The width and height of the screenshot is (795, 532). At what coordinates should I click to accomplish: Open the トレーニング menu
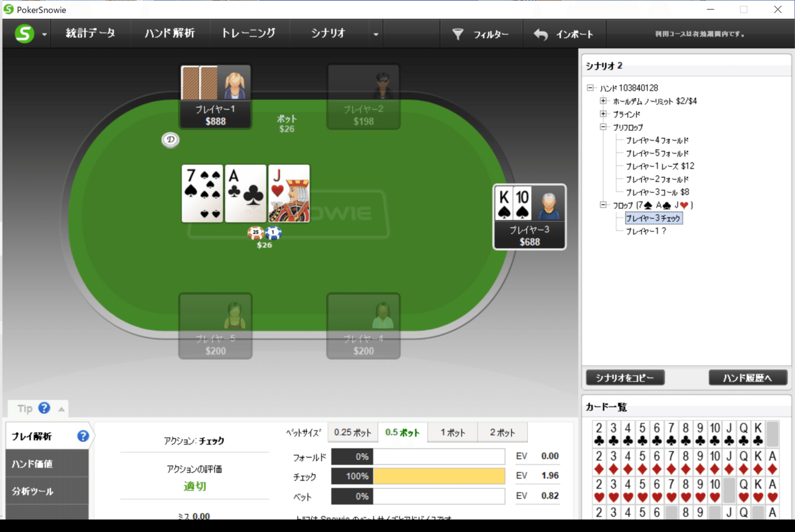click(x=248, y=34)
